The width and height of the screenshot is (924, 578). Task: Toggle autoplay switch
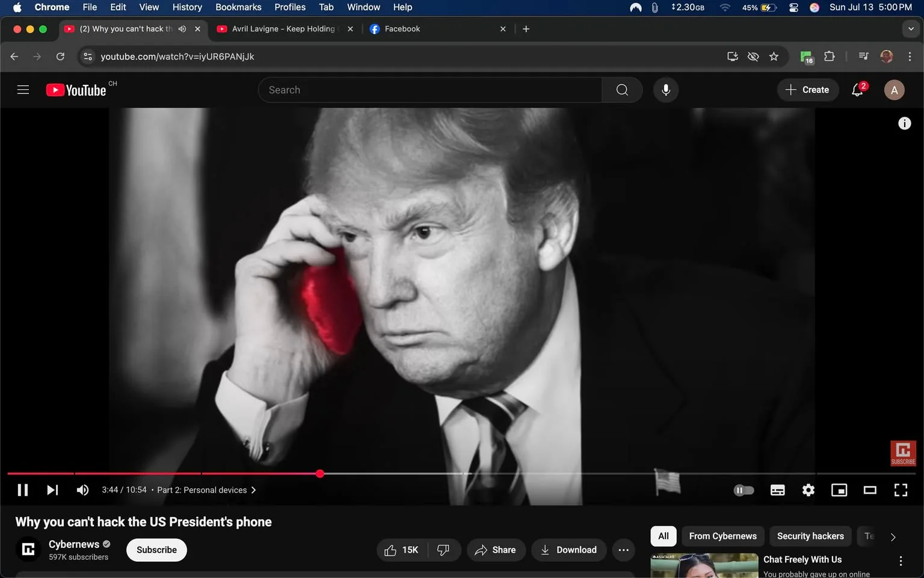coord(744,490)
